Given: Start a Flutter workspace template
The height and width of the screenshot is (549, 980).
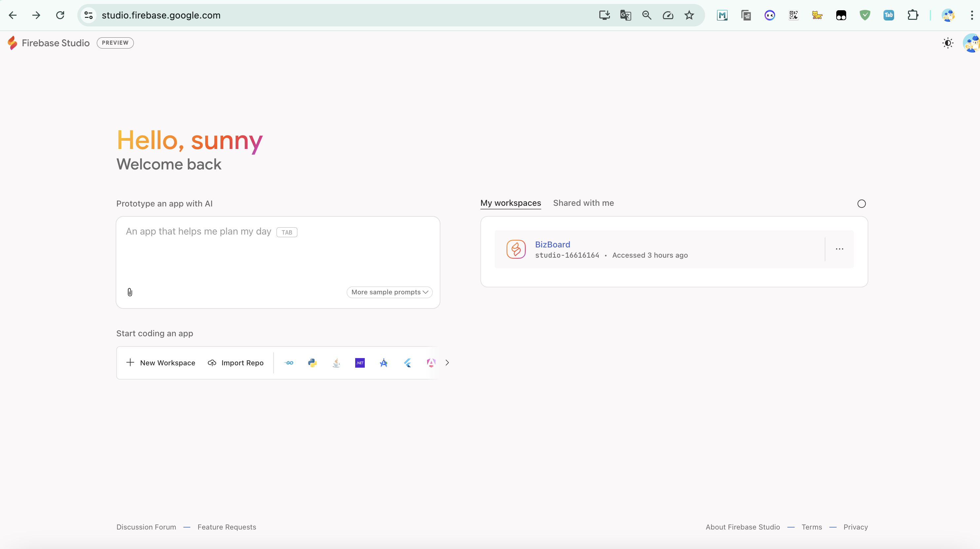Looking at the screenshot, I should click(407, 363).
